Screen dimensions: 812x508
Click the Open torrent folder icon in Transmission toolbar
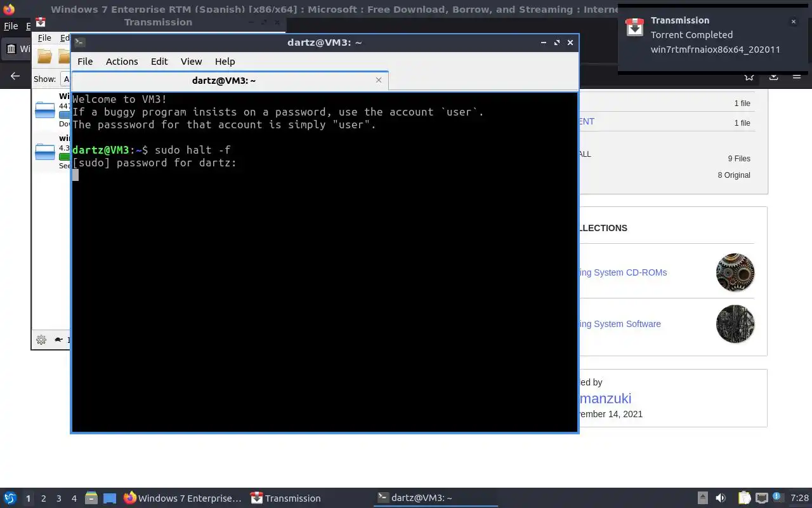coord(44,57)
